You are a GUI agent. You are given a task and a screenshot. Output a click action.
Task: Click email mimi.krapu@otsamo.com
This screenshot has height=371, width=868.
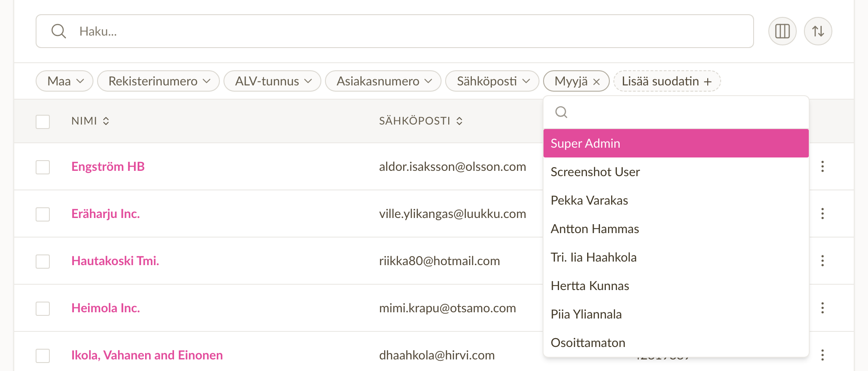click(447, 308)
